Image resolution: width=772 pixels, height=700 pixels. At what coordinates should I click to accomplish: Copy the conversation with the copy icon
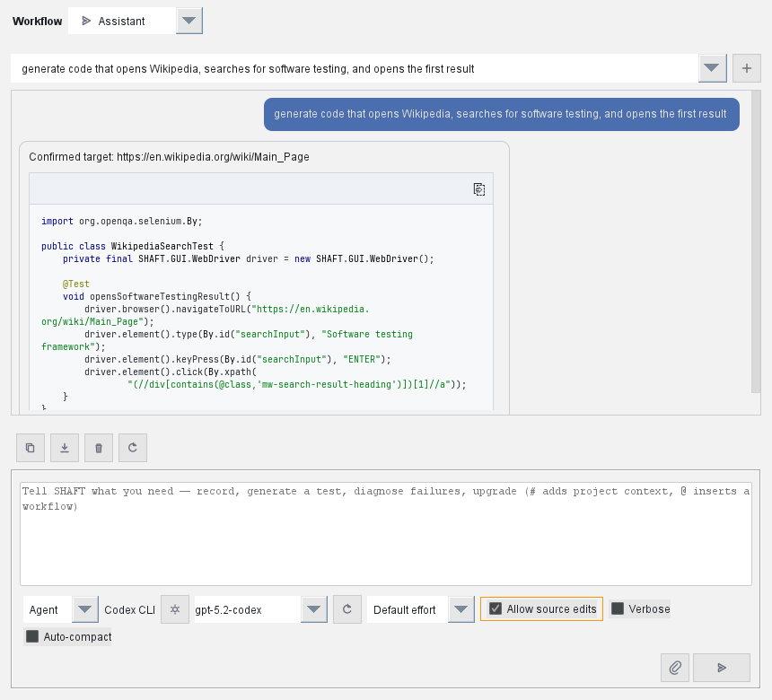point(31,448)
